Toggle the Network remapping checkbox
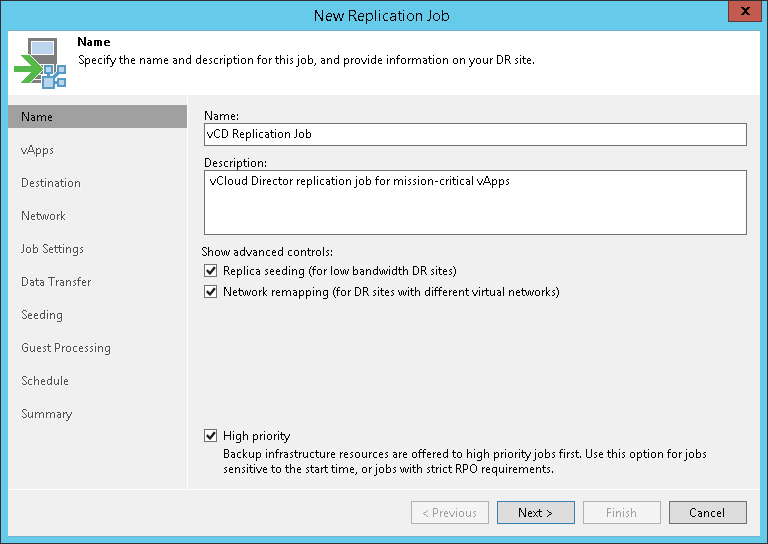Image resolution: width=768 pixels, height=544 pixels. (210, 292)
